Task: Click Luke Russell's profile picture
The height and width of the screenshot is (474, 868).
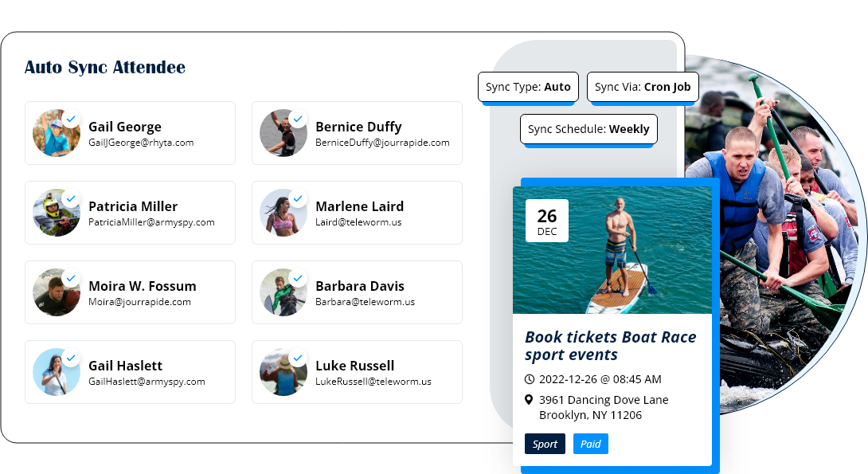Action: [x=282, y=373]
